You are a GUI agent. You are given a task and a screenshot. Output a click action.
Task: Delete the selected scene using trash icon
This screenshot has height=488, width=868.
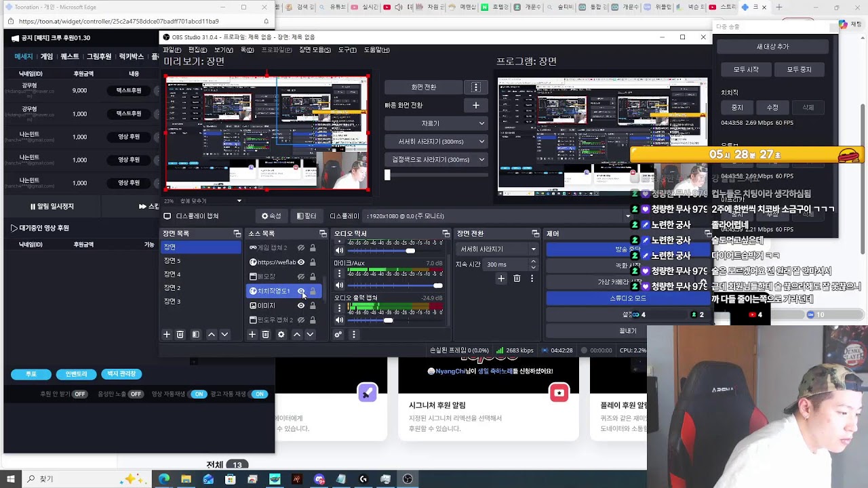180,334
